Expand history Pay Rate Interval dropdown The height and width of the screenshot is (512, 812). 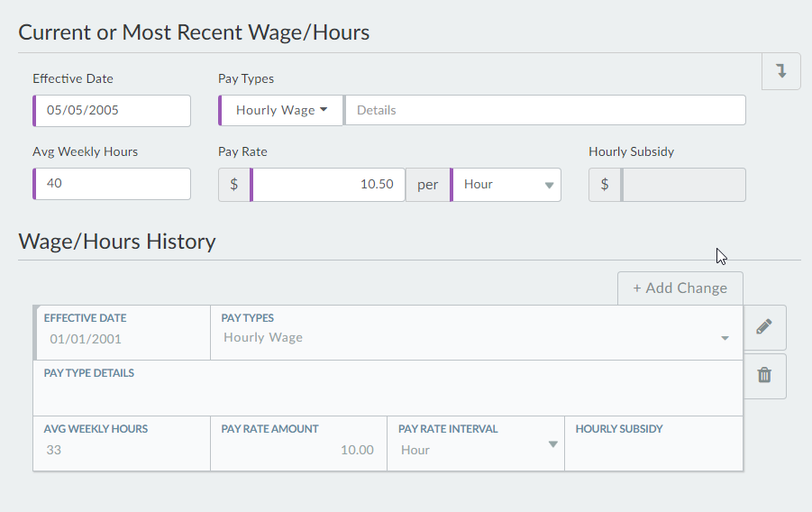[552, 444]
